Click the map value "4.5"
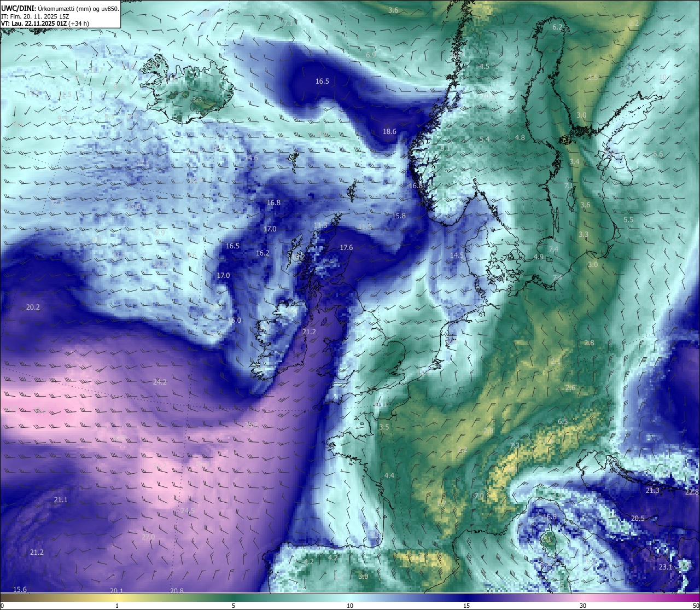Viewport: 700px width, 610px height. (485, 67)
